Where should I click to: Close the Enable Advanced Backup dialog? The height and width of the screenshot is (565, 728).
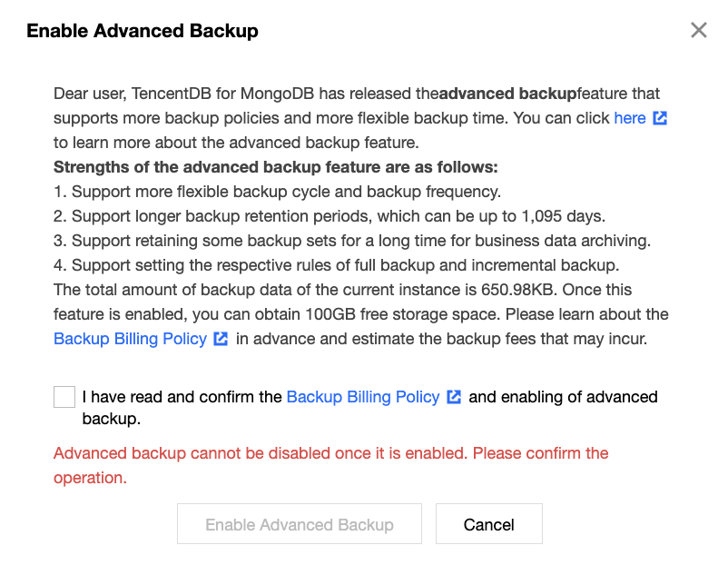tap(698, 31)
